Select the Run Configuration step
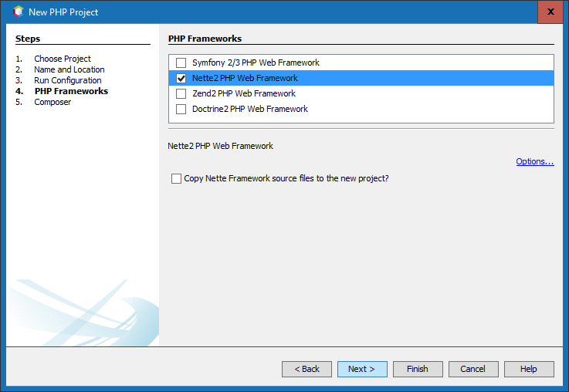This screenshot has width=569, height=392. point(68,80)
